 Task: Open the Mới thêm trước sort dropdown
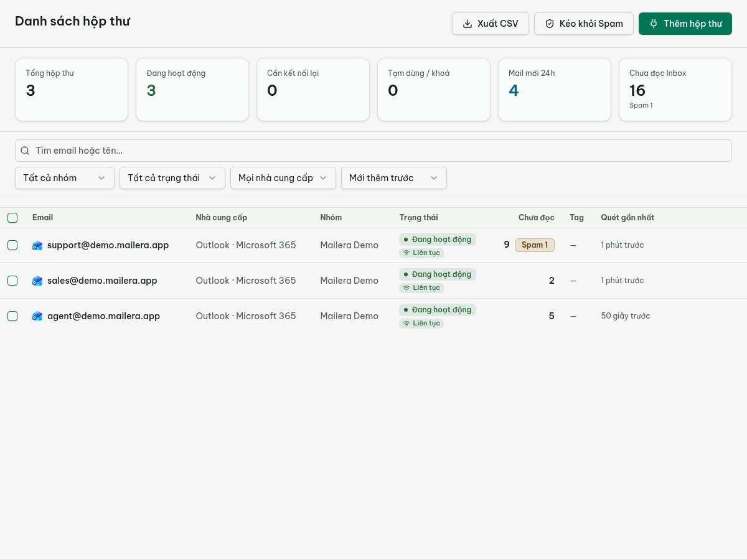pos(394,178)
